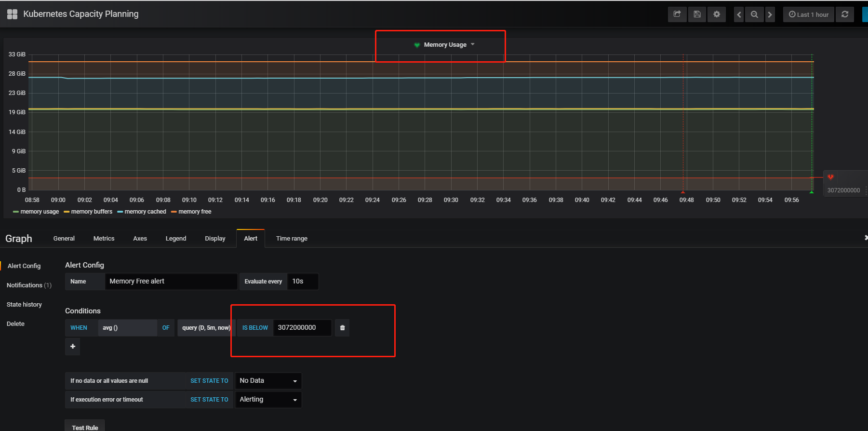Click the memory buffers yellow color swatch
The height and width of the screenshot is (431, 868).
(x=67, y=212)
